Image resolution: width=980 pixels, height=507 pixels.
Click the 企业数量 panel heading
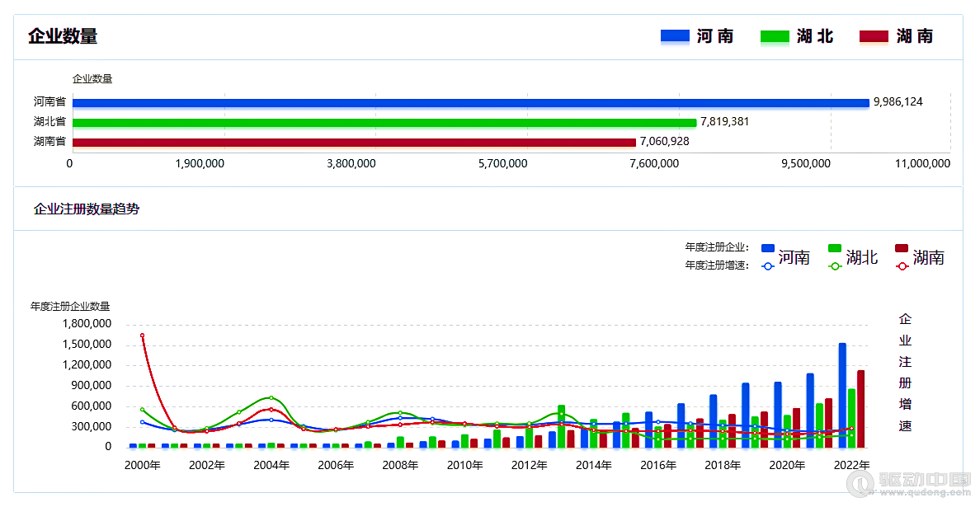click(63, 36)
